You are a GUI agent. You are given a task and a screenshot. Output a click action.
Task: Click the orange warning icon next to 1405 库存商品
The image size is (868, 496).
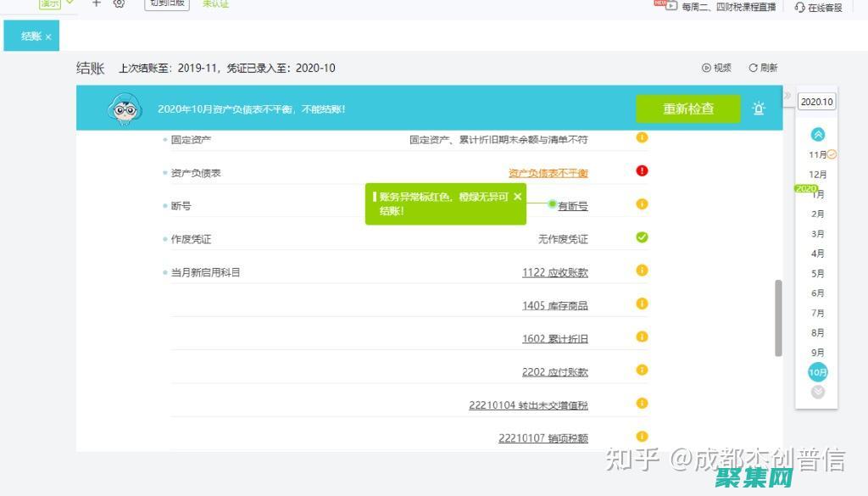pos(641,305)
